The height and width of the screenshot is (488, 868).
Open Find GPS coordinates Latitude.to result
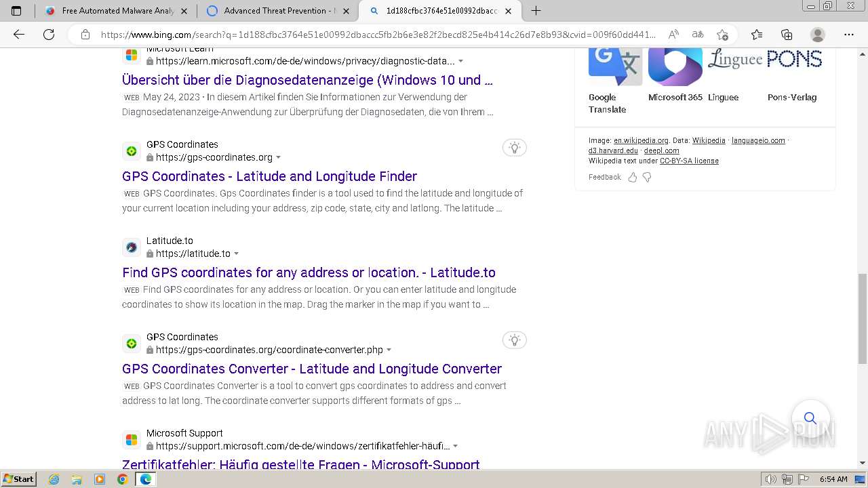(309, 272)
